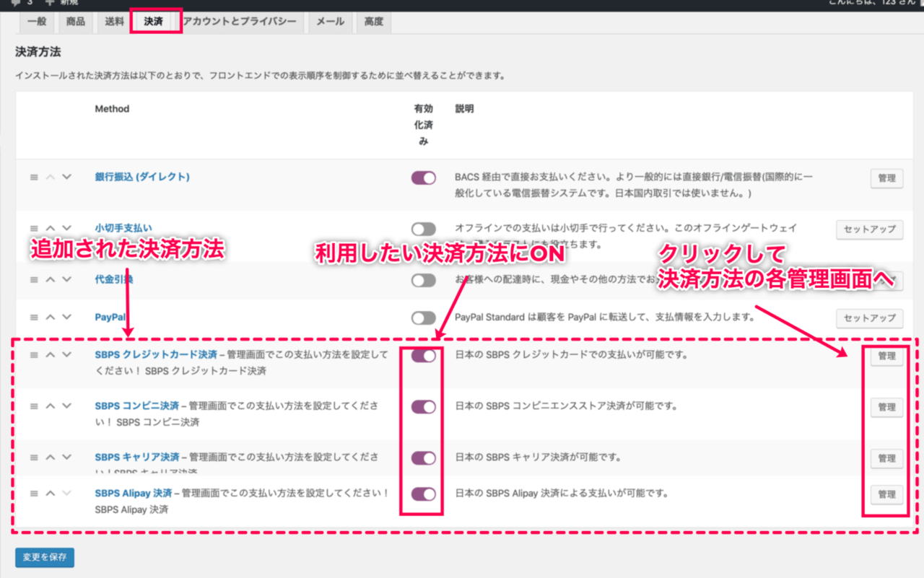Move 代金引換 down with arrow

[x=66, y=279]
